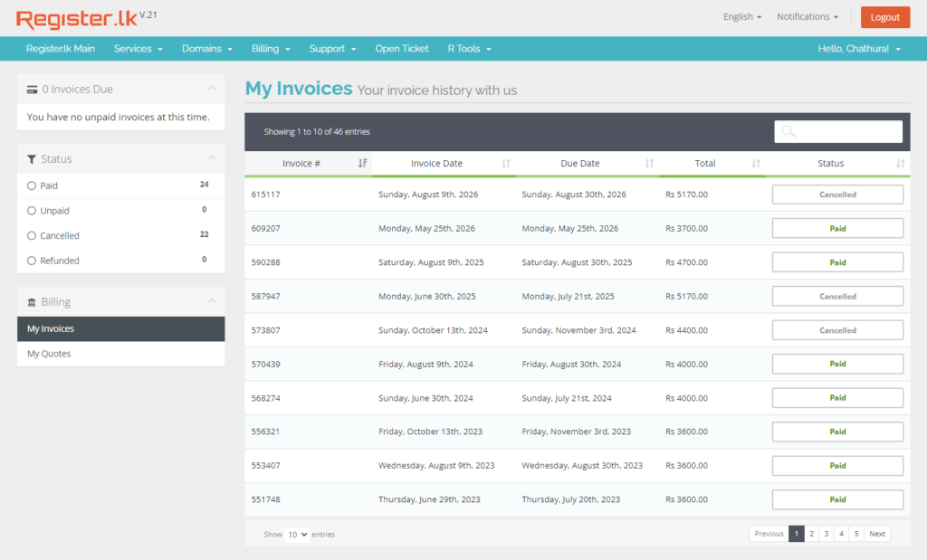This screenshot has width=927, height=560.
Task: Go to page 5 of invoices
Action: tap(856, 534)
